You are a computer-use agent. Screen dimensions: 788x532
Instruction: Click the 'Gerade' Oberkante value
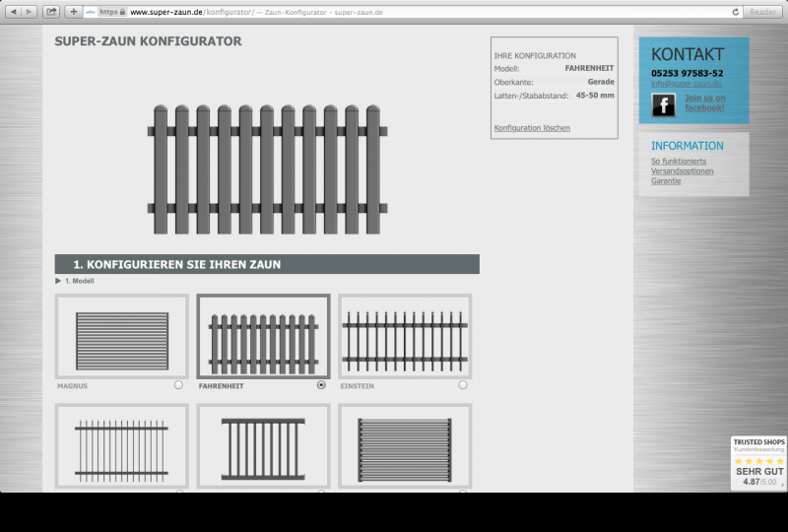pyautogui.click(x=601, y=82)
